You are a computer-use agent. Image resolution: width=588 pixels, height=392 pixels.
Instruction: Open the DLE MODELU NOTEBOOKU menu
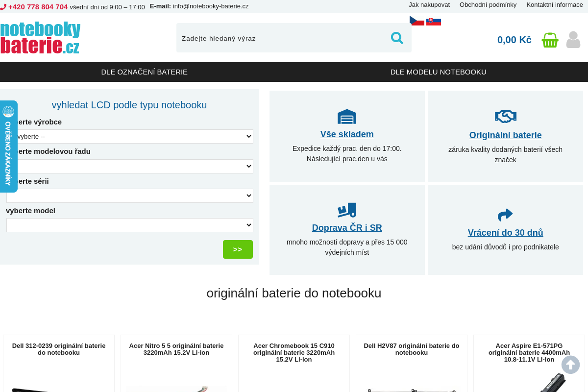439,72
